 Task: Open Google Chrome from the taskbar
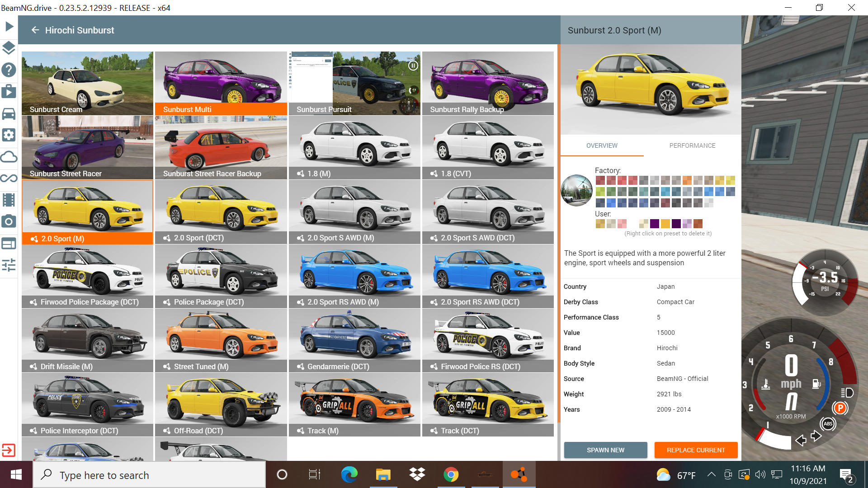click(451, 474)
